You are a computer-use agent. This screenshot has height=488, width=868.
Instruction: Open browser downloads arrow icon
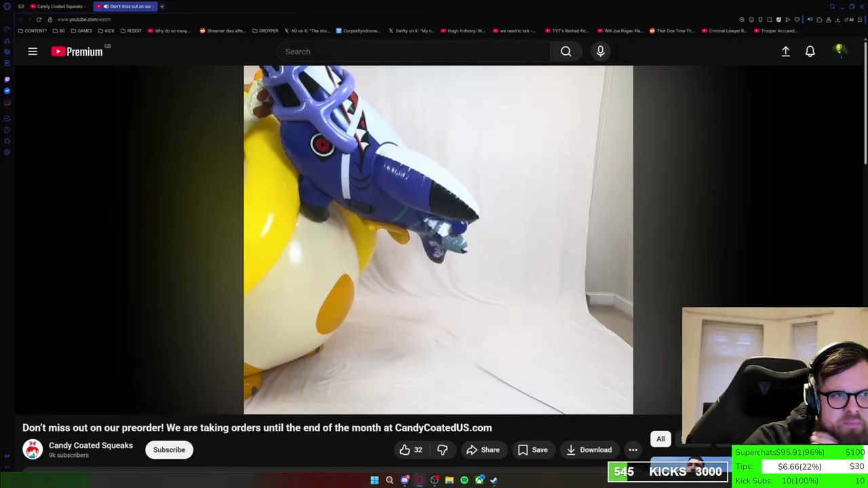[837, 20]
